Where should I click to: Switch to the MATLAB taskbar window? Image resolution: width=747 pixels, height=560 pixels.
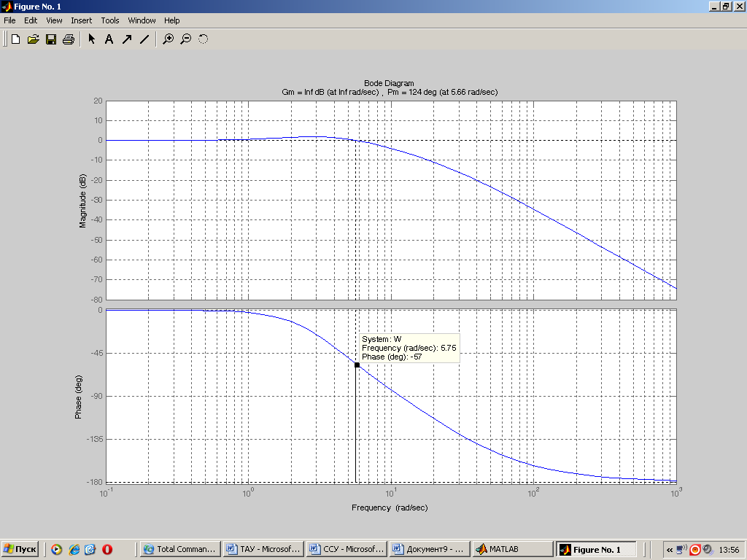513,549
